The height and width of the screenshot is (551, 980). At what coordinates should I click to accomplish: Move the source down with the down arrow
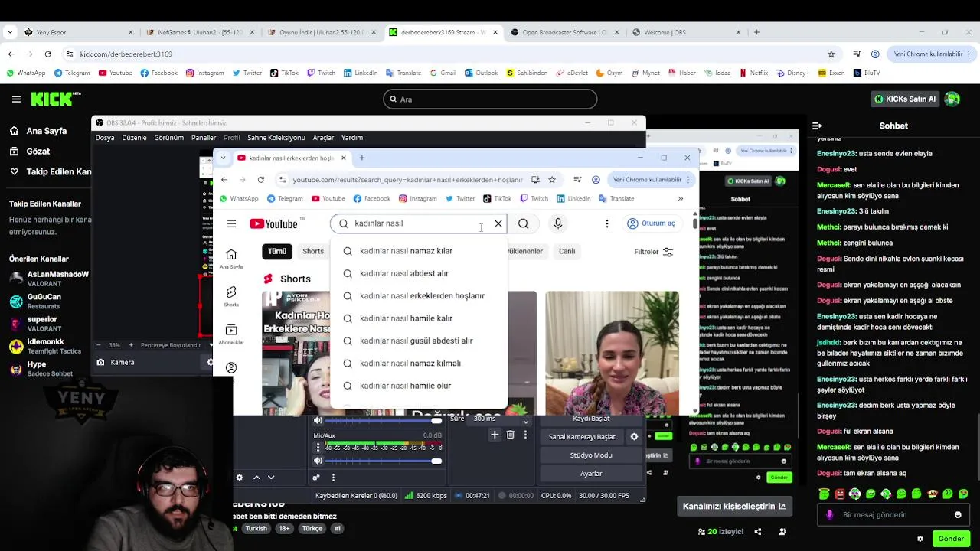tap(271, 478)
